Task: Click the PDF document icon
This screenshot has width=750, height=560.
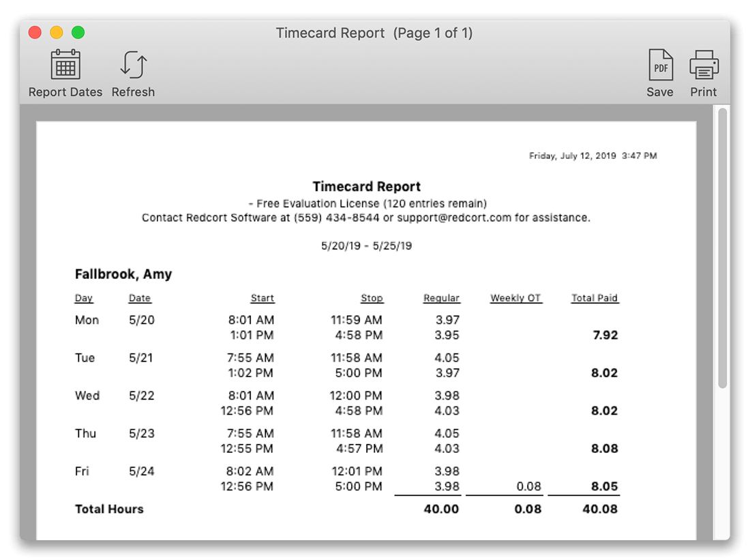Action: 659,63
